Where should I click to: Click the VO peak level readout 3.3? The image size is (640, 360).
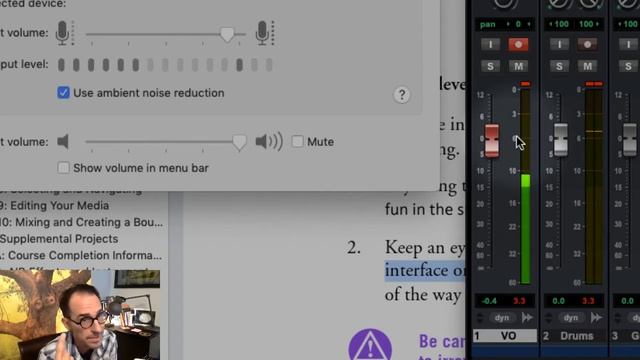click(519, 301)
